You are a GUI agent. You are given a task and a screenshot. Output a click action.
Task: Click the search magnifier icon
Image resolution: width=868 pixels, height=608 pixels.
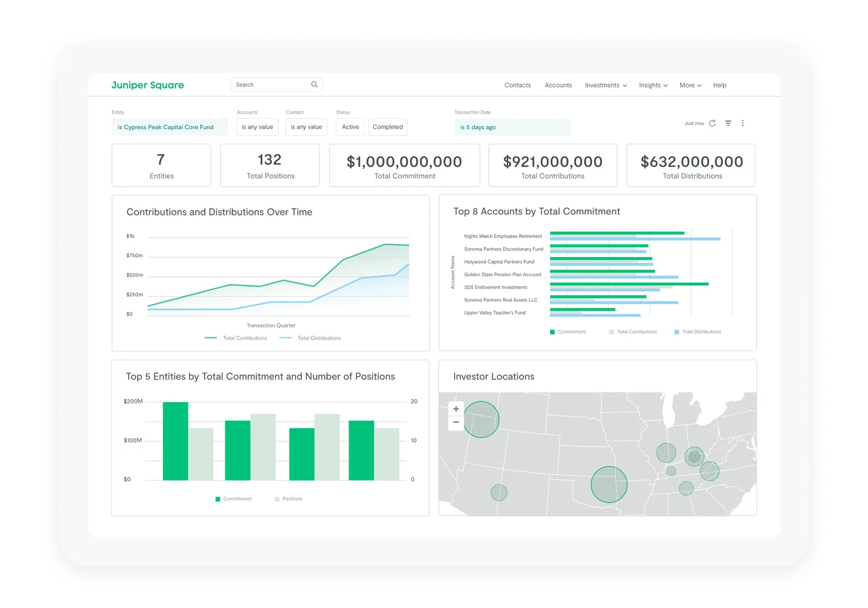[x=314, y=84]
